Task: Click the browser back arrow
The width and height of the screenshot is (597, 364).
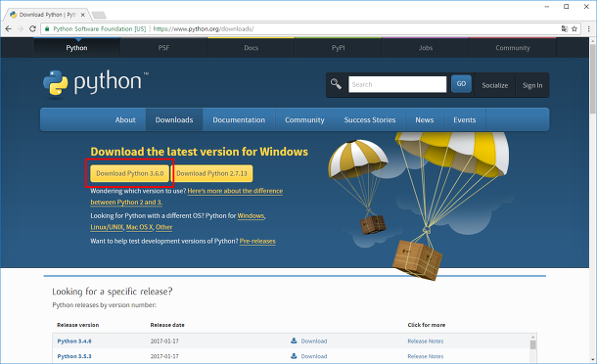Action: (x=9, y=29)
